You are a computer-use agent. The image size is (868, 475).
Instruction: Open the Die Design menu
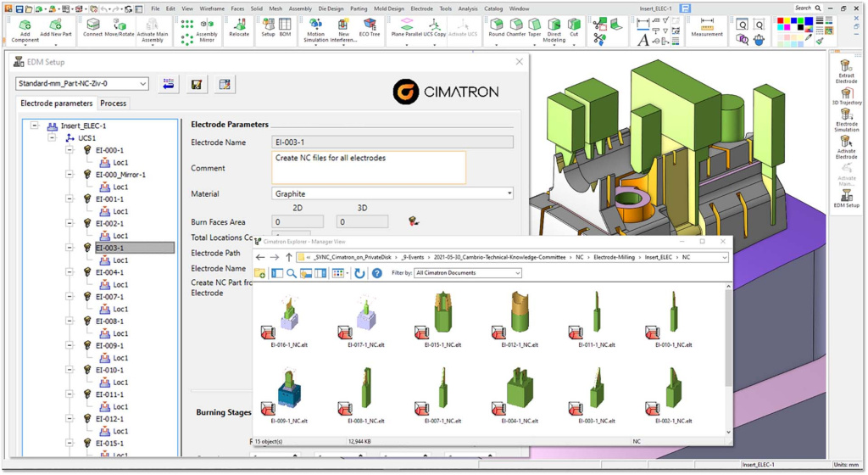(x=331, y=8)
